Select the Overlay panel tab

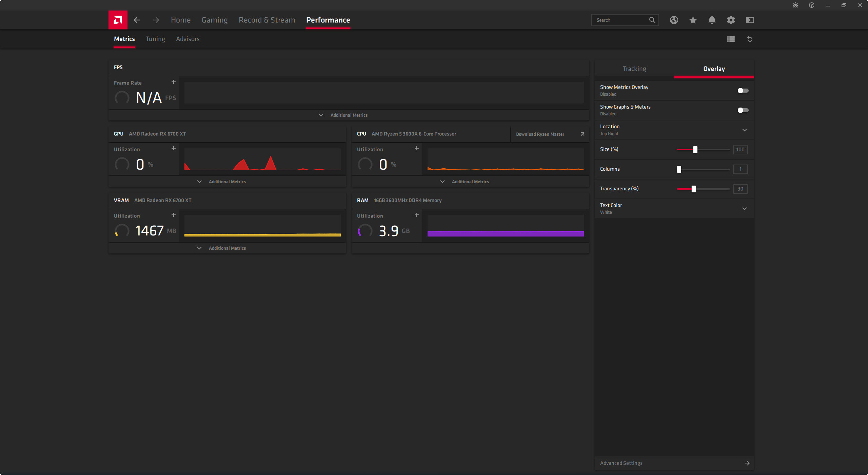714,69
